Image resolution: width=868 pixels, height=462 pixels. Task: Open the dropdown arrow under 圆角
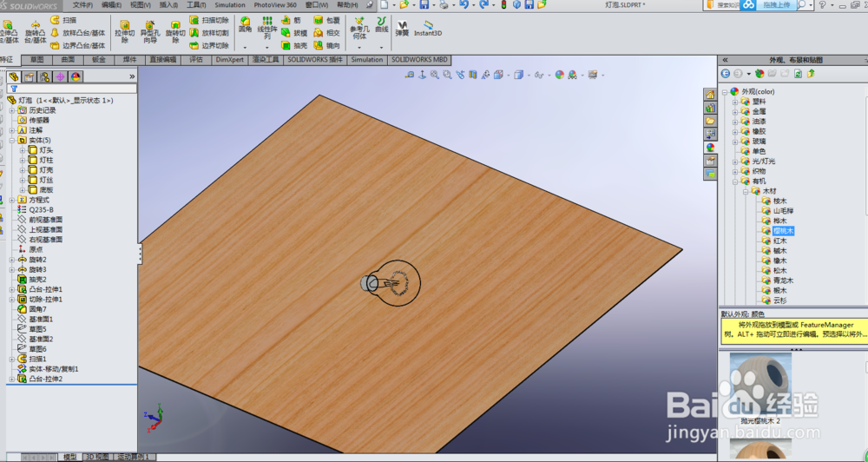[x=245, y=48]
